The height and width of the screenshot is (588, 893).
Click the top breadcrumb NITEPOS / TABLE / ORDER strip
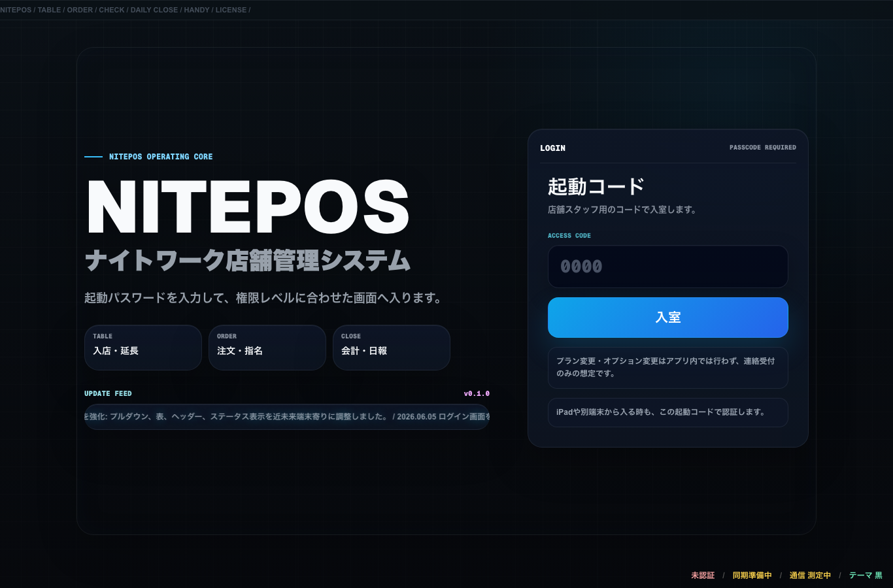pos(126,10)
